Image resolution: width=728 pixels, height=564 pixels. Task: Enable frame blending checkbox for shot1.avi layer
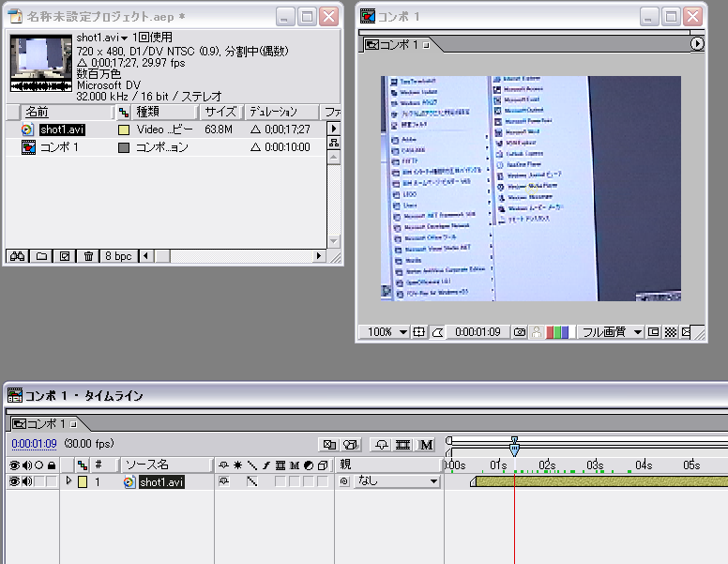tap(280, 481)
